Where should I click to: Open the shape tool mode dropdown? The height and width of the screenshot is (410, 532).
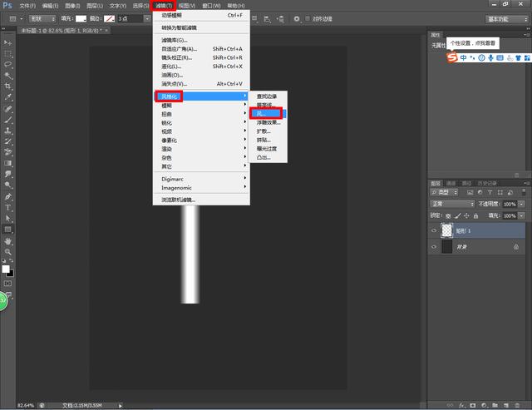pyautogui.click(x=42, y=19)
